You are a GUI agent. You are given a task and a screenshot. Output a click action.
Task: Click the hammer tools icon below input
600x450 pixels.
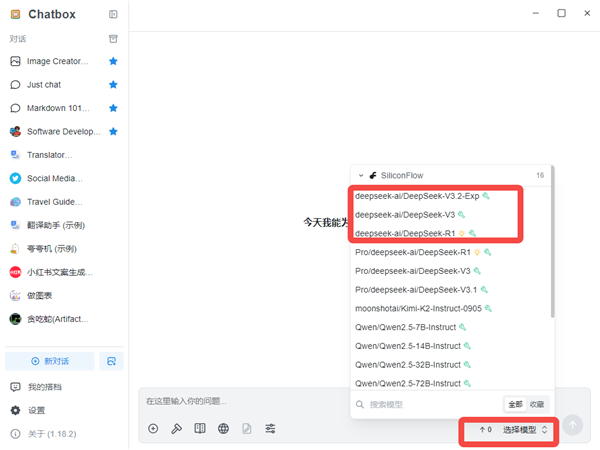click(176, 428)
